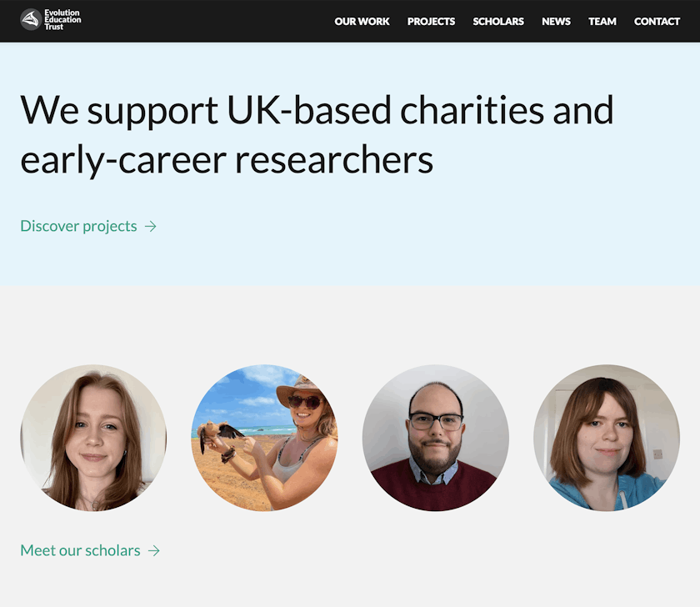Click the arrow icon beside Meet our scholars
700x607 pixels.
click(153, 551)
